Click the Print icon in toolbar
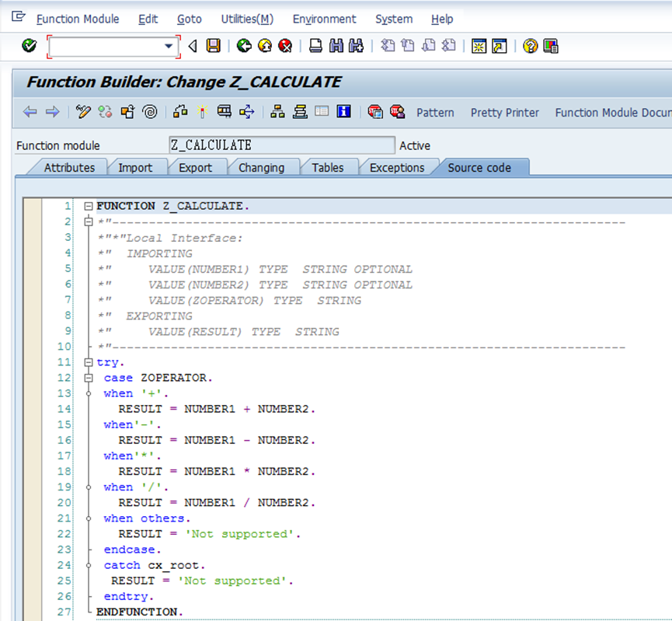 315,47
